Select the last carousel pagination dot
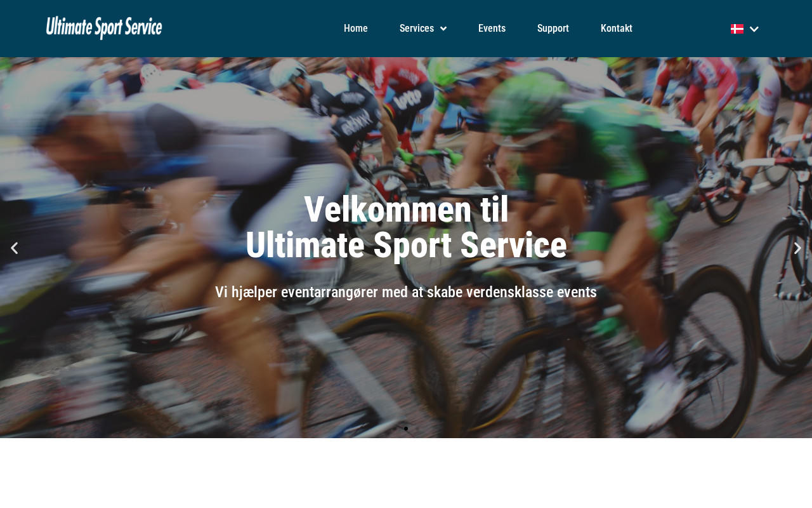Image resolution: width=812 pixels, height=508 pixels. [417, 429]
